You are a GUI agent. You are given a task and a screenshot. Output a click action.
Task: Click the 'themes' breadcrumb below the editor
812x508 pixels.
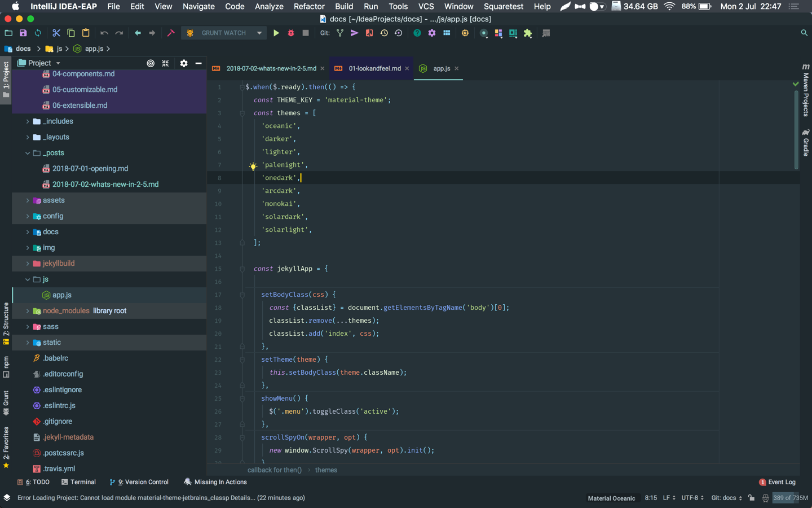tap(326, 470)
